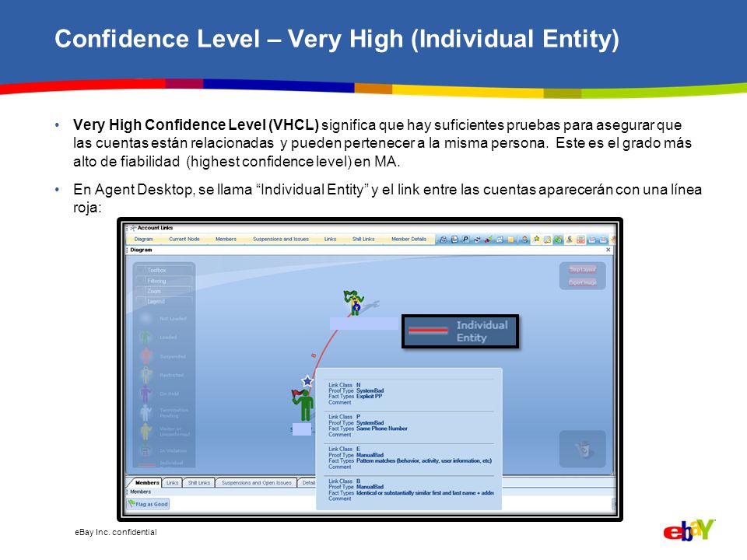Image resolution: width=747 pixels, height=560 pixels.
Task: Click the green people toolbar icon
Action: tap(558, 240)
